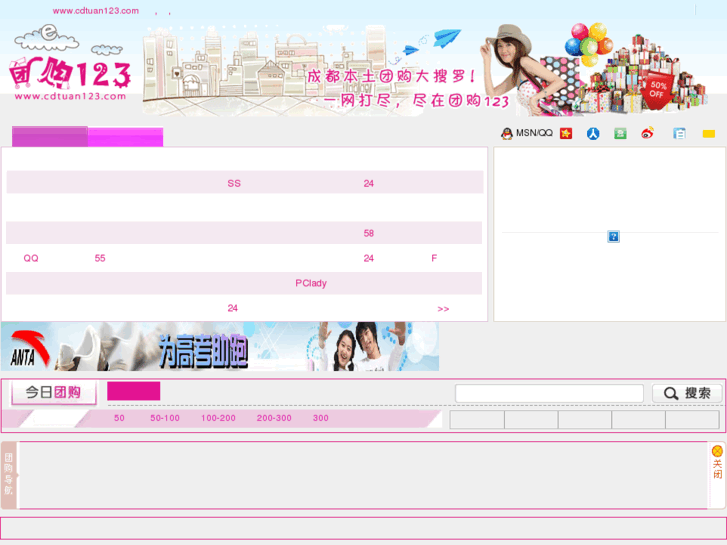Image resolution: width=727 pixels, height=545 pixels.
Task: Open the 24 link beside the >> link
Action: [x=233, y=308]
